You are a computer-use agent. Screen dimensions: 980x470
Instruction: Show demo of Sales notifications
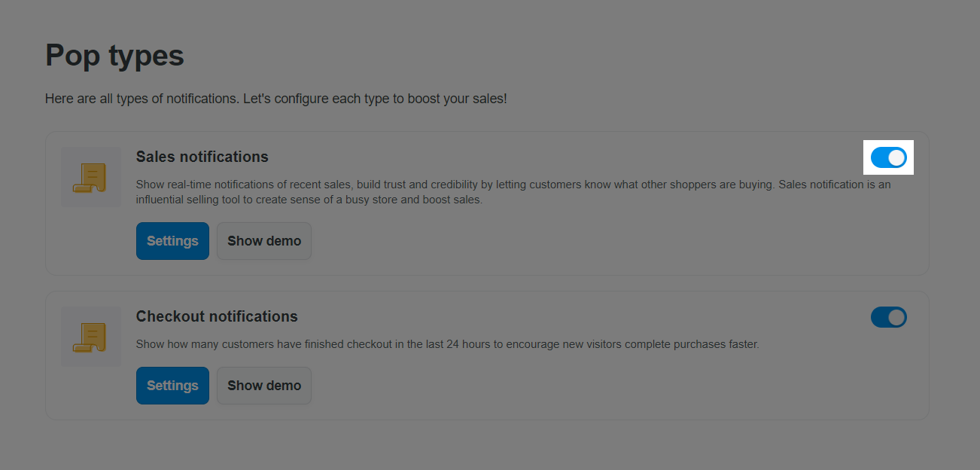click(x=264, y=241)
